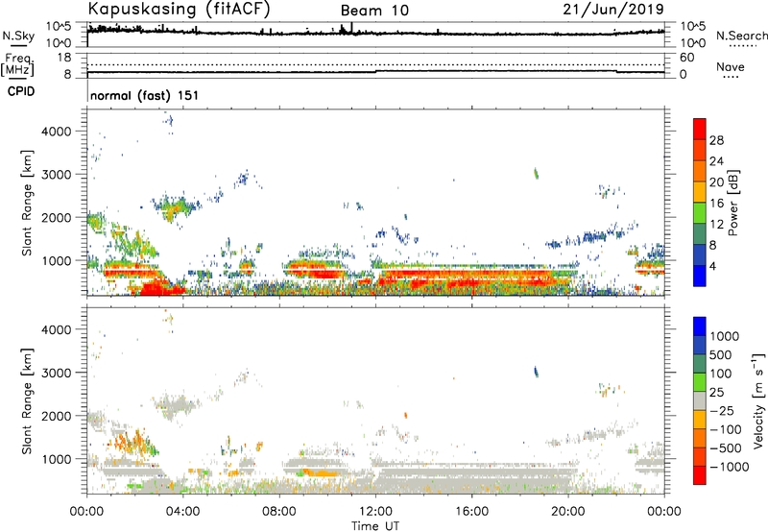Click the 'Time UT' axis label
This screenshot has height=532, width=768.
pyautogui.click(x=375, y=526)
